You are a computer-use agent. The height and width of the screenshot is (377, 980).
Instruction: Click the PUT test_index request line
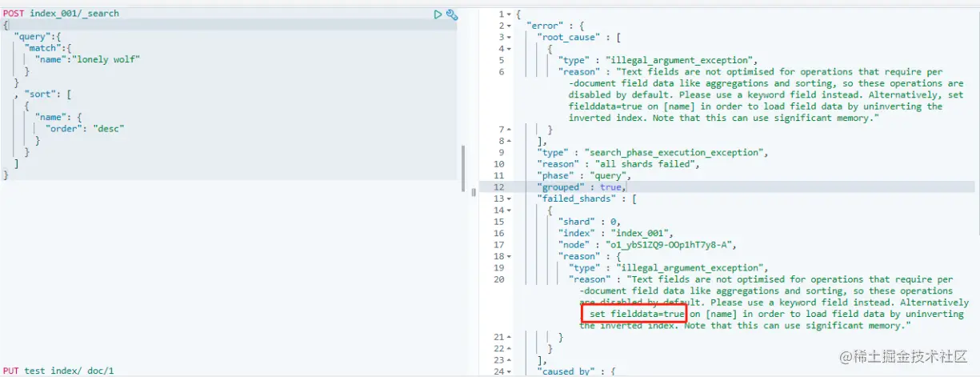click(58, 371)
